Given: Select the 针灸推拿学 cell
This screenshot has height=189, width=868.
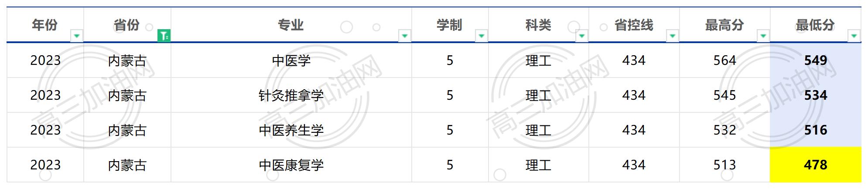Looking at the screenshot, I should point(291,95).
